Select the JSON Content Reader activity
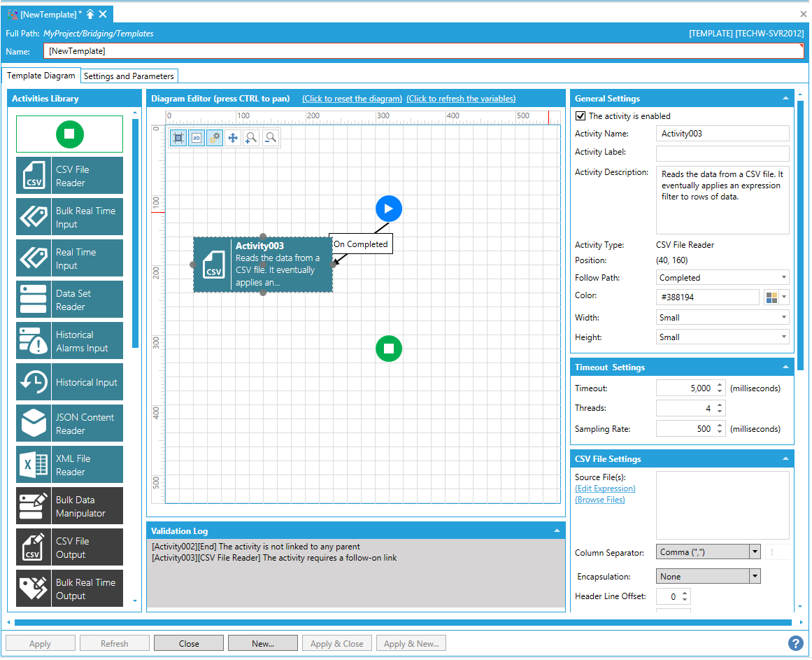The height and width of the screenshot is (660, 812). (x=69, y=423)
